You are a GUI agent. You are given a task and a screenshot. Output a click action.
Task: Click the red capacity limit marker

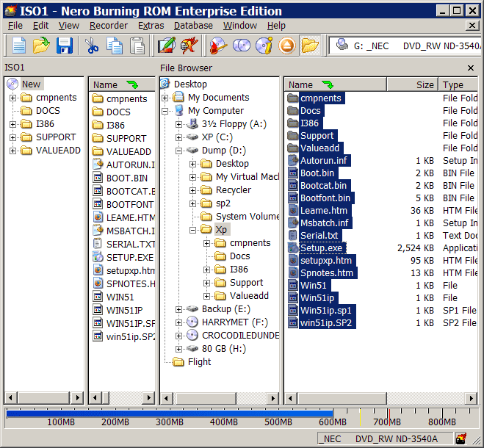coord(389,417)
